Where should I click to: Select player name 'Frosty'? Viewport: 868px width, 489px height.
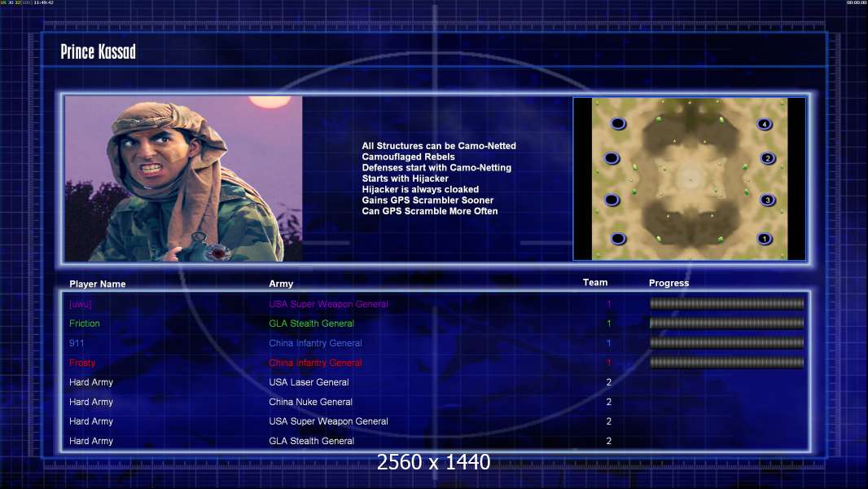pos(82,363)
